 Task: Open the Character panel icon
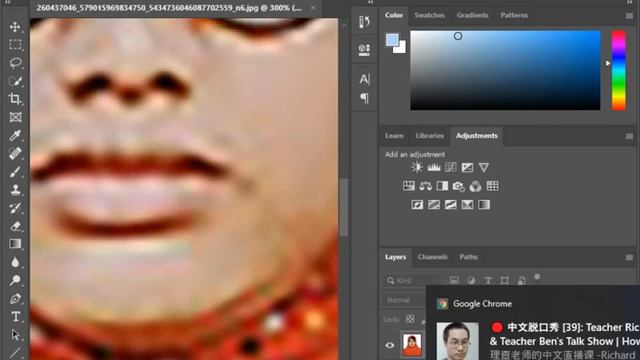tap(364, 79)
